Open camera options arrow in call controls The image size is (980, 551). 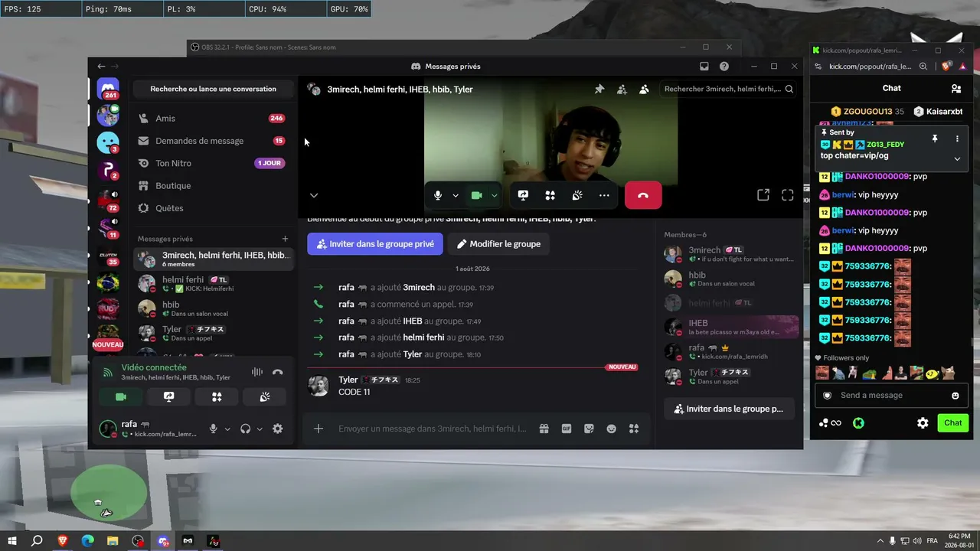pos(495,195)
